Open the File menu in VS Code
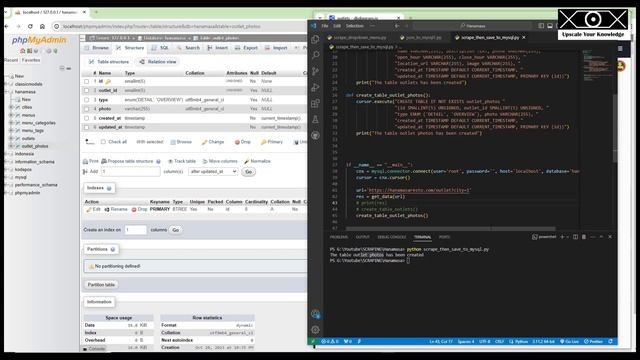 [325, 26]
